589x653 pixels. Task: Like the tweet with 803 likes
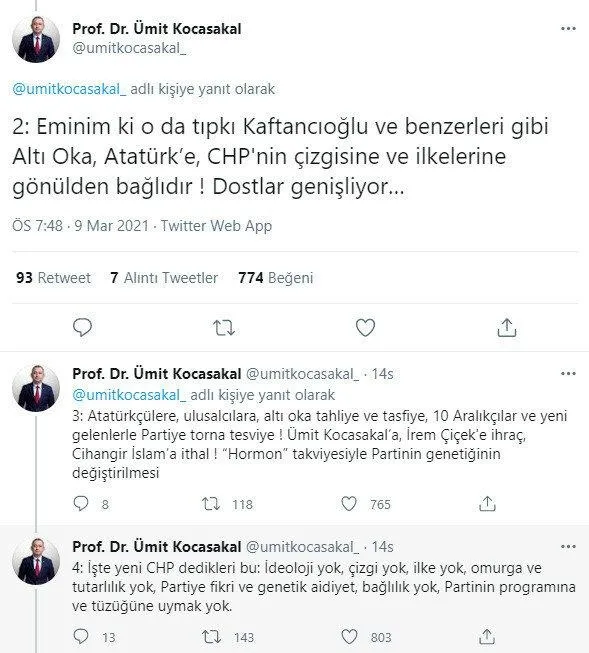click(x=349, y=637)
